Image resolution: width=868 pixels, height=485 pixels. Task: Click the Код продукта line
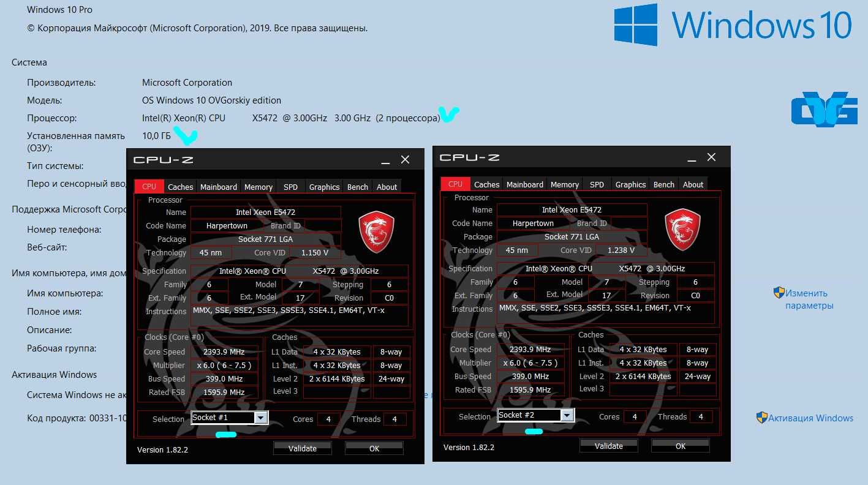(x=77, y=418)
